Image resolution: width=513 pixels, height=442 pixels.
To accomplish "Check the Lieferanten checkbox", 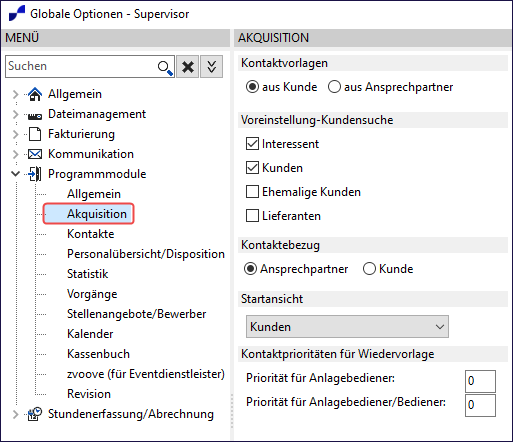I will coord(252,215).
